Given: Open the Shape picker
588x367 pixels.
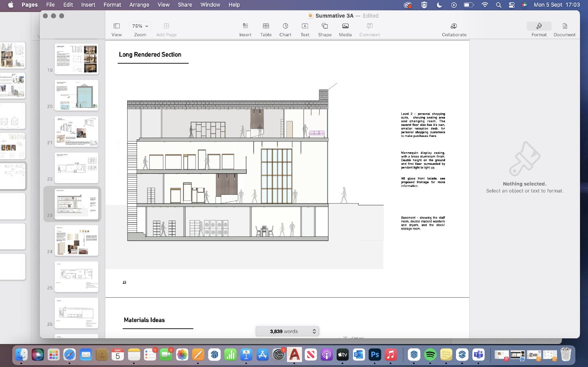Looking at the screenshot, I should pyautogui.click(x=324, y=29).
